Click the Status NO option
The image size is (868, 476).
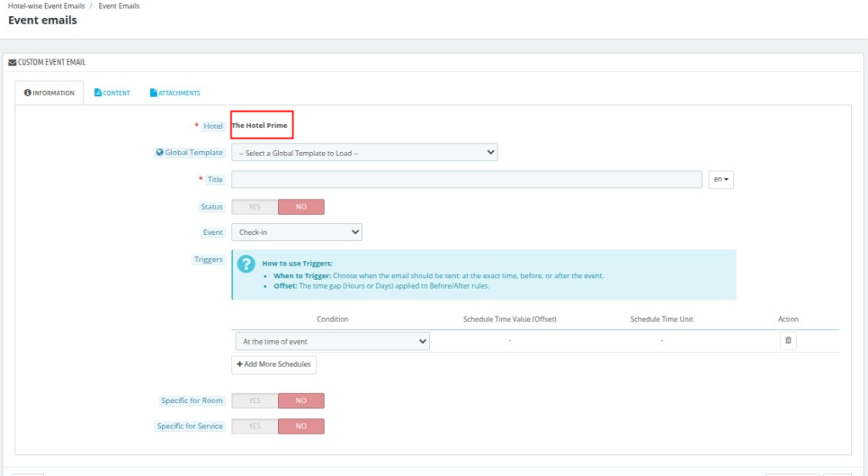pos(301,207)
